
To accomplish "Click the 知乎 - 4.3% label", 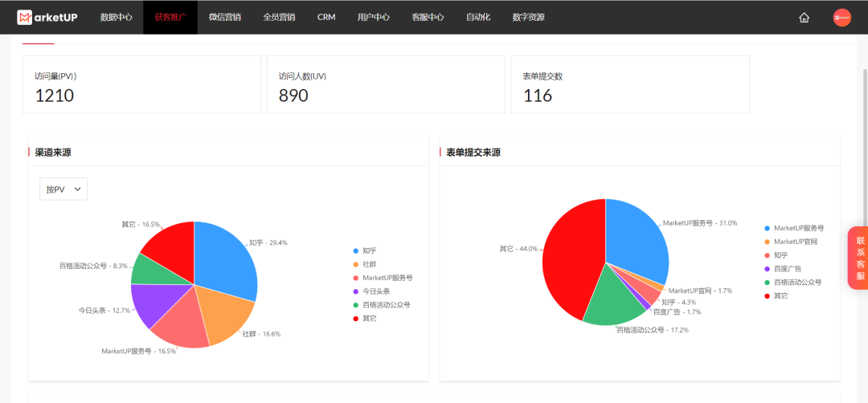I will [x=681, y=303].
